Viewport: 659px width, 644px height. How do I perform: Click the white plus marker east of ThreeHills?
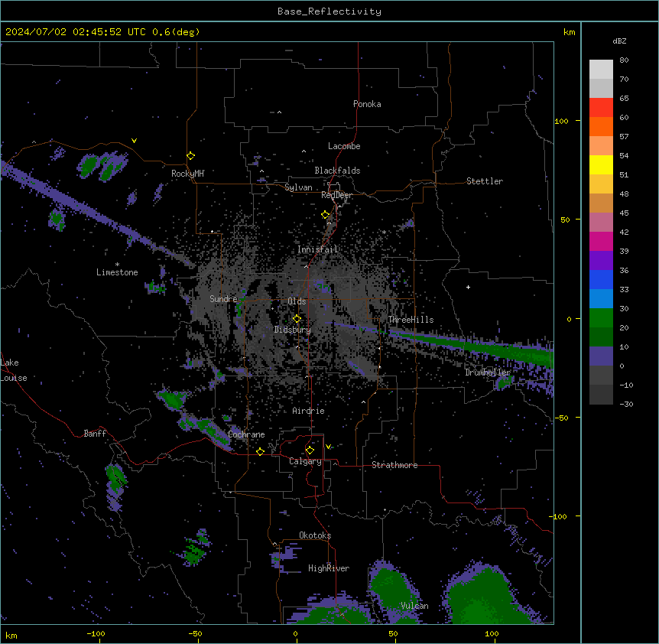click(x=468, y=287)
